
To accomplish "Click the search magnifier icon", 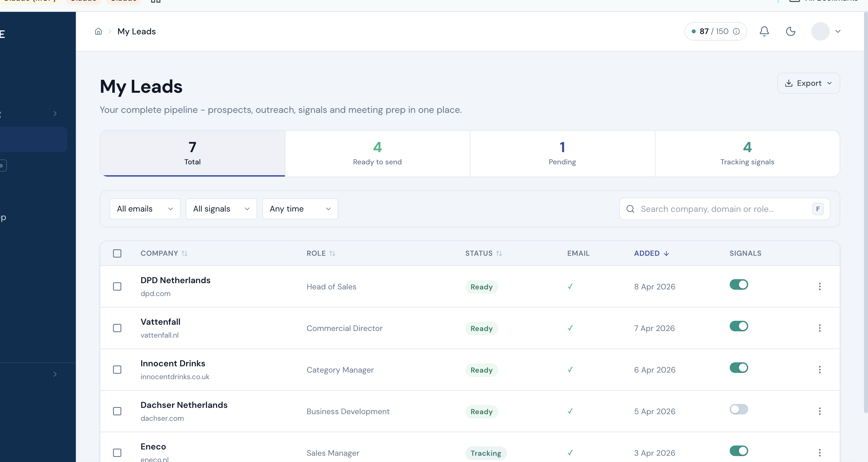I will pos(630,209).
